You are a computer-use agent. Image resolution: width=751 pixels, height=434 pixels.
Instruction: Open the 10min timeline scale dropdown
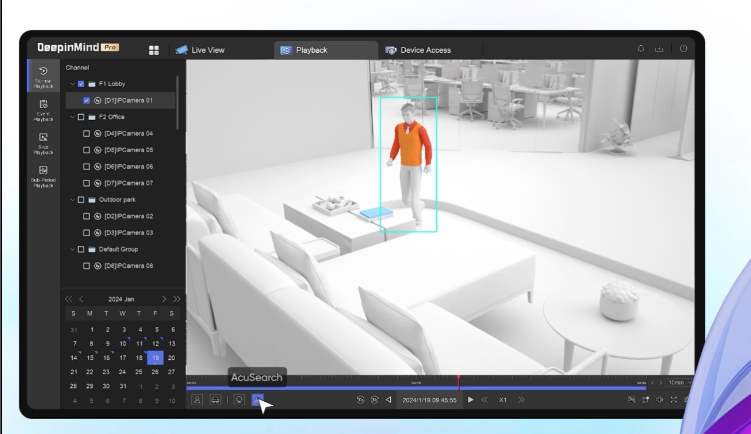click(680, 382)
